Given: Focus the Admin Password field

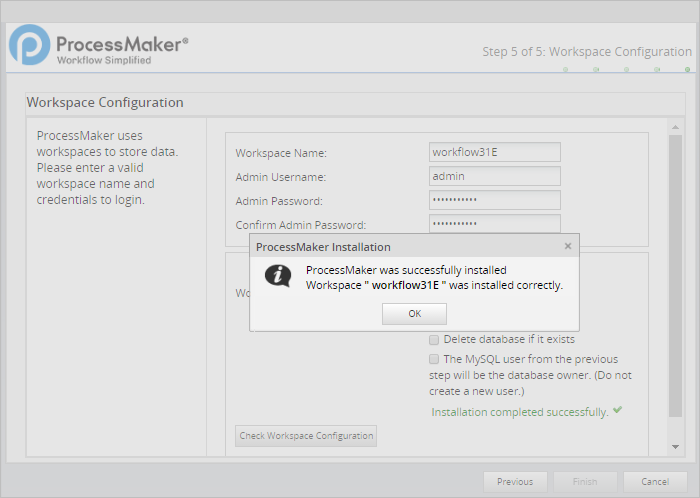Looking at the screenshot, I should pos(494,200).
